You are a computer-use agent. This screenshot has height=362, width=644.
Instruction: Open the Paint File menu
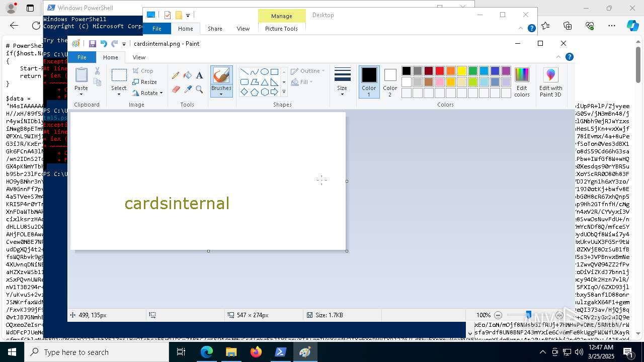coord(82,57)
